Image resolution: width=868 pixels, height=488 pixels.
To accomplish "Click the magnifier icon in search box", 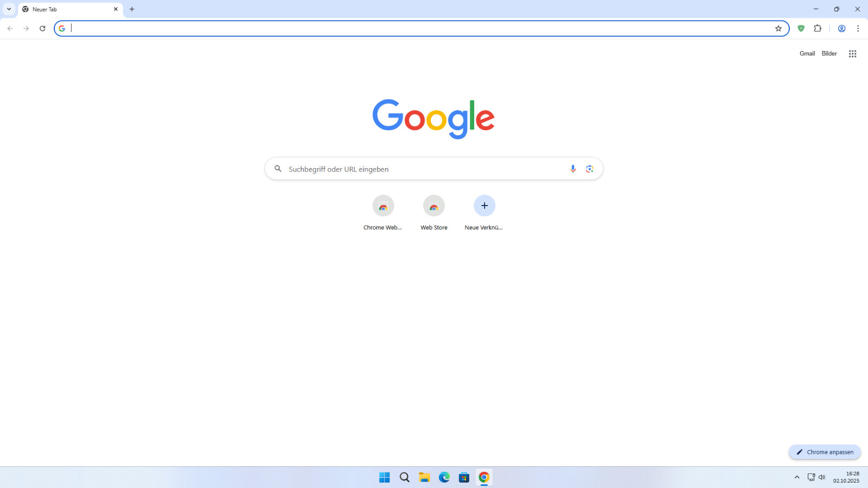I will 278,169.
